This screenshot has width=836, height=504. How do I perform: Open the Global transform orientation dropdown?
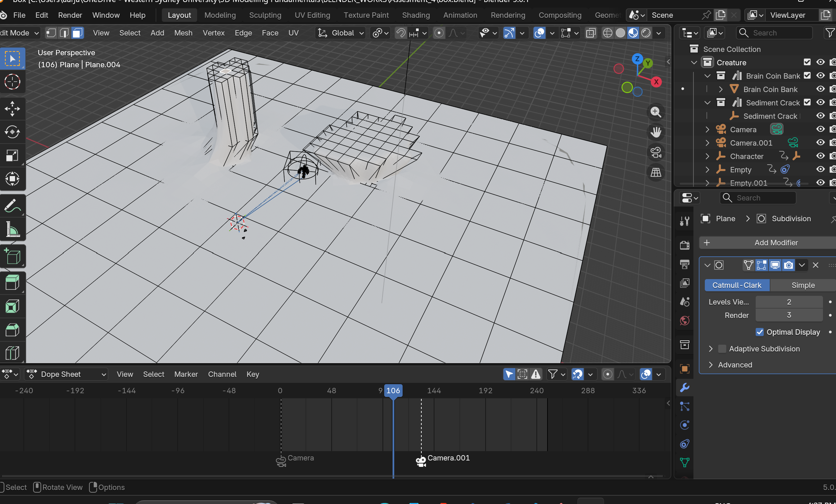click(340, 33)
